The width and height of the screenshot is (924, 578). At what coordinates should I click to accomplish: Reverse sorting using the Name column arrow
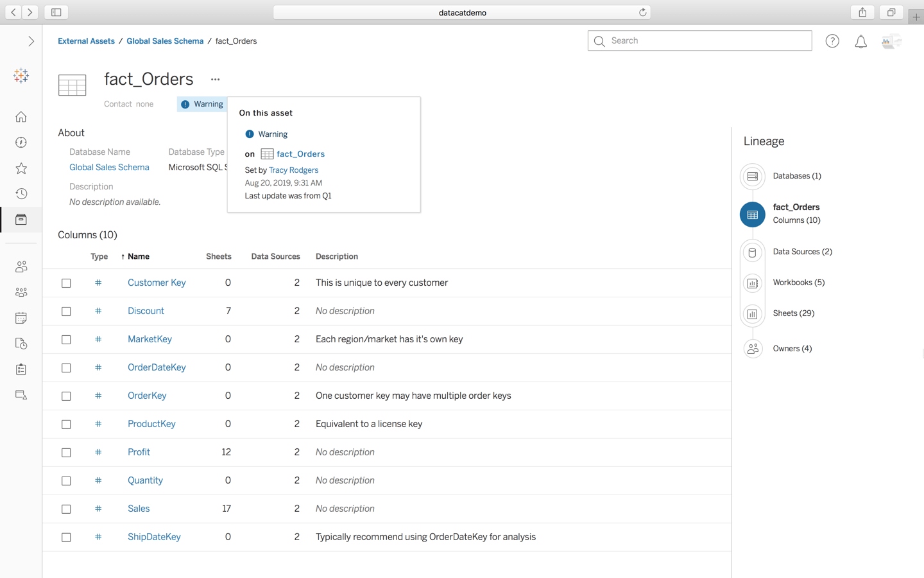click(x=124, y=256)
